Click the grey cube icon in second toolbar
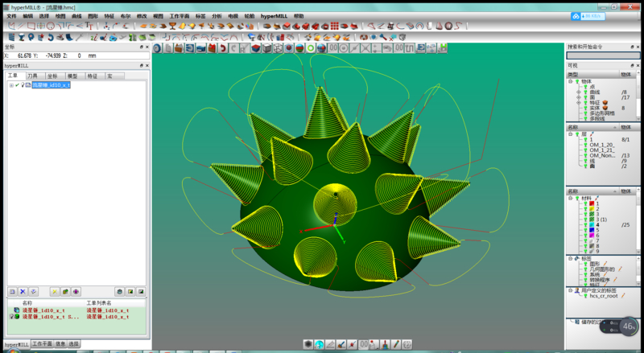 (x=402, y=37)
